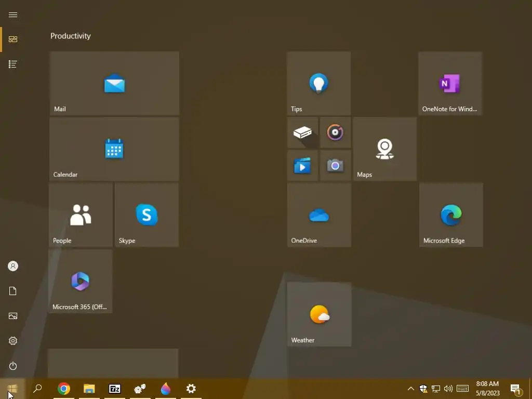Open Settings from the Start sidebar

click(x=13, y=341)
